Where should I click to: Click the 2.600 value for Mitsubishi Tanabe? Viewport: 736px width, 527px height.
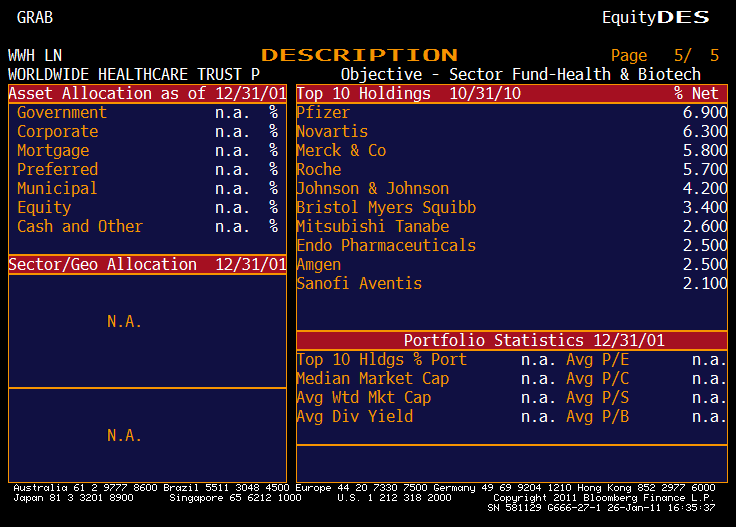pos(705,227)
